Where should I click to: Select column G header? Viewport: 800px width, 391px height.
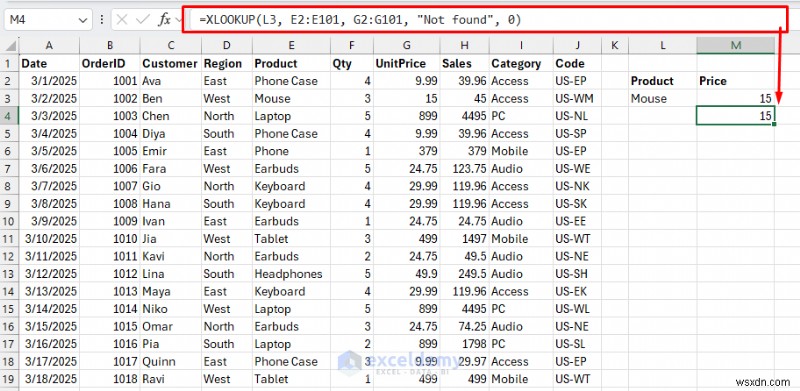coord(406,46)
